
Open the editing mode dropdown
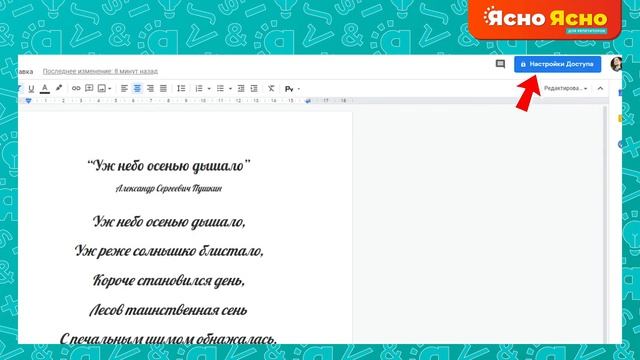(565, 88)
